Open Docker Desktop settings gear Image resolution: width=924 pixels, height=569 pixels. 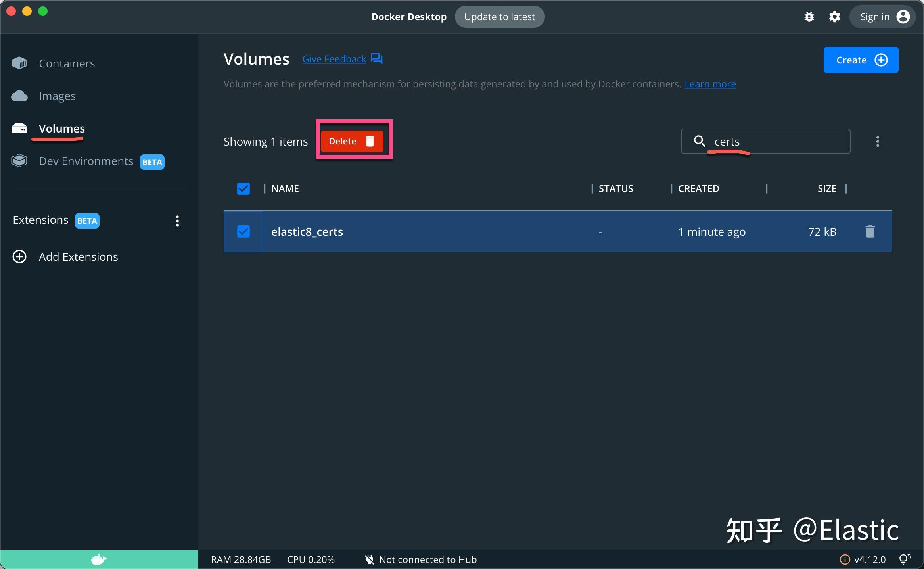pyautogui.click(x=834, y=17)
